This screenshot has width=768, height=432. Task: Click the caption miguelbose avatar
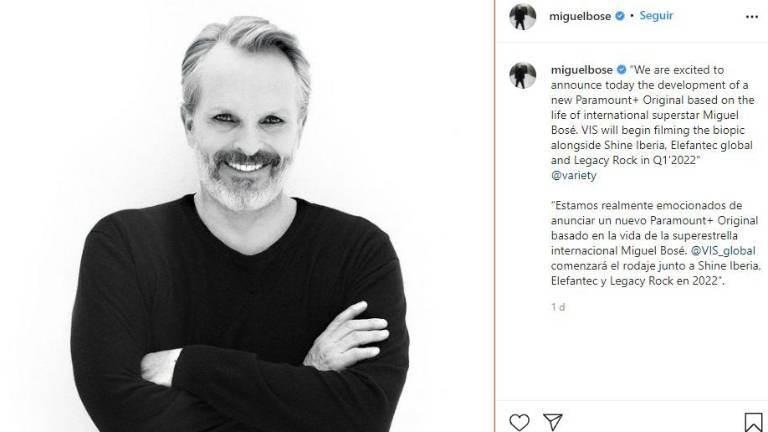coord(523,75)
